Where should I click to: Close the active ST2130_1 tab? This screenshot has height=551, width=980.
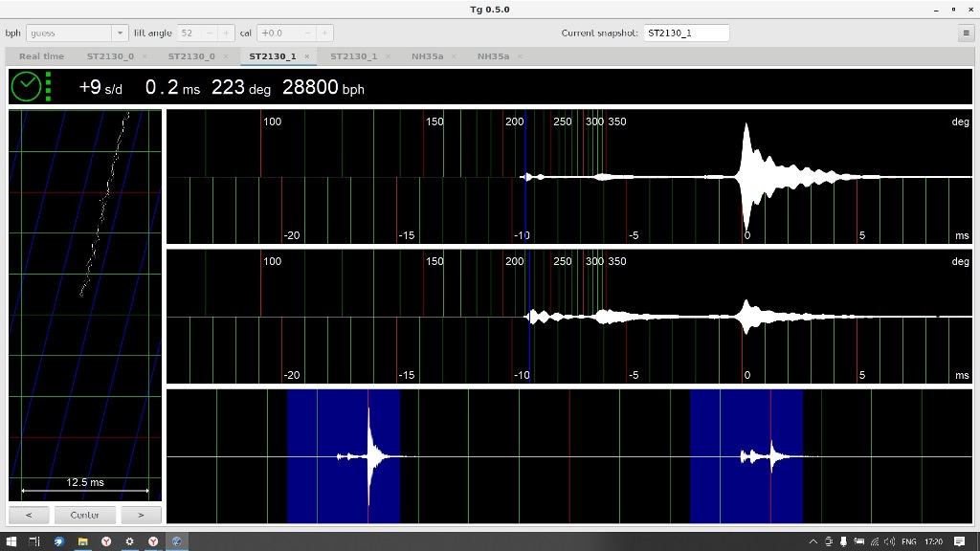307,56
